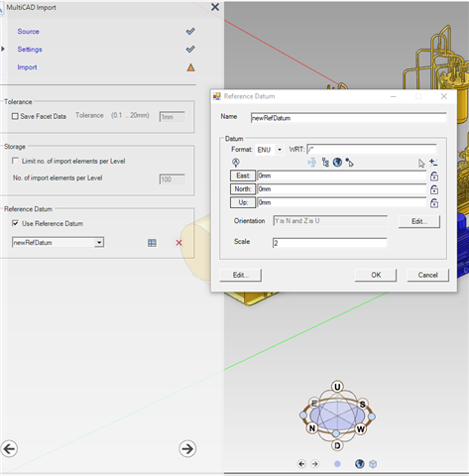
Task: Click previous view arrow below compass
Action: point(301,464)
